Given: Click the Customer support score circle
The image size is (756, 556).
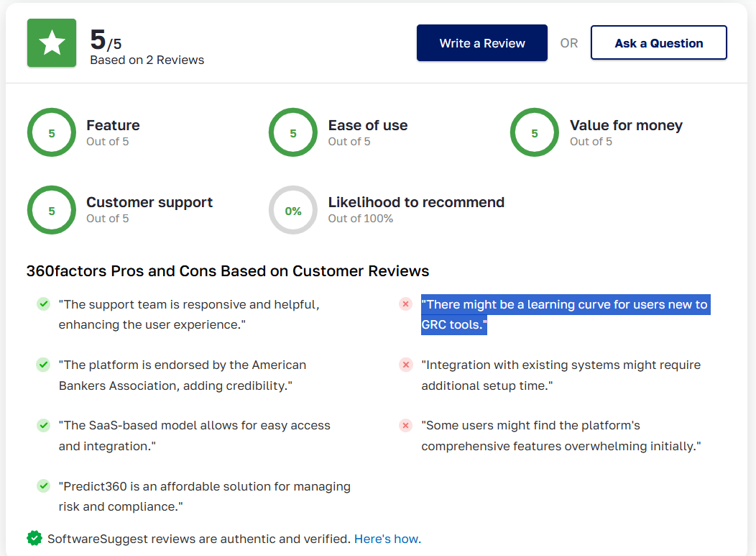Looking at the screenshot, I should click(52, 210).
